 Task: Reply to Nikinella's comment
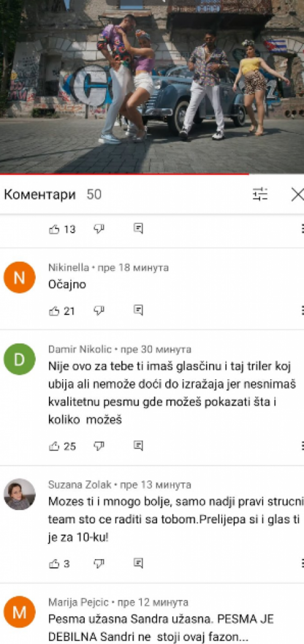coord(138,310)
